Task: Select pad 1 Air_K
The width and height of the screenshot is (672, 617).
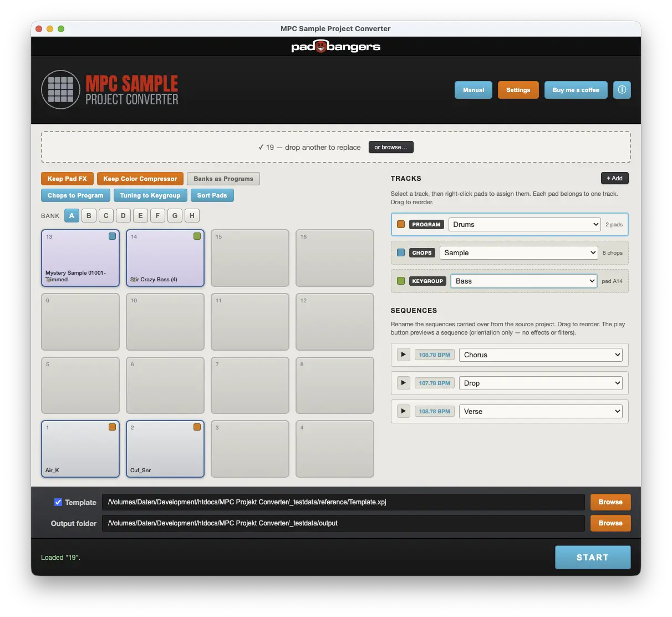Action: (80, 449)
